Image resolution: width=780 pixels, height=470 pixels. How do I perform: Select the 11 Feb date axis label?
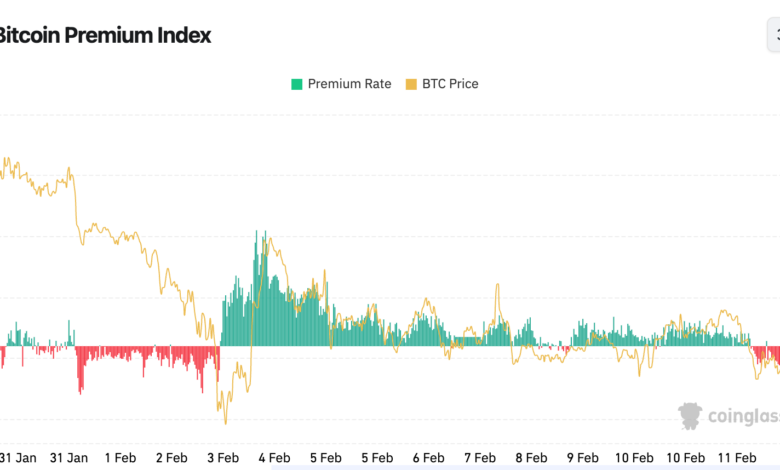(x=736, y=457)
